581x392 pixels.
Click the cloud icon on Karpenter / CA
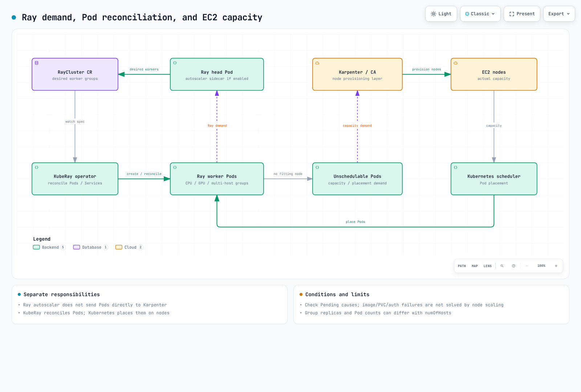(317, 63)
